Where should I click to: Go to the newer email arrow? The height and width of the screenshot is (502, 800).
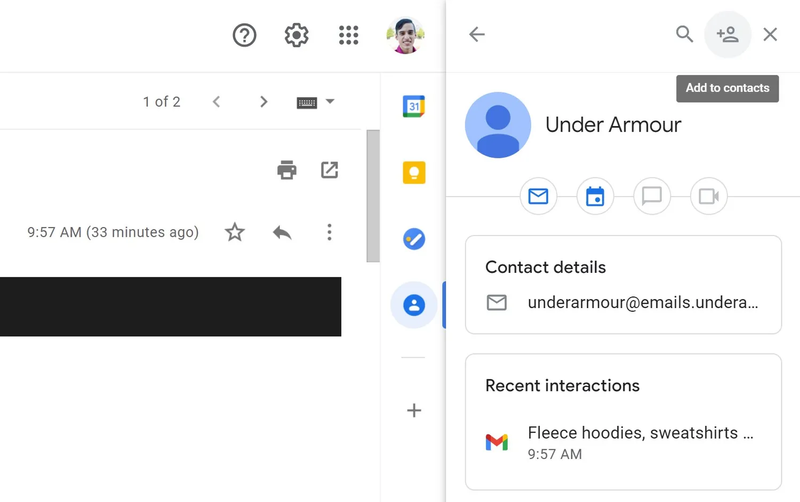pos(216,102)
